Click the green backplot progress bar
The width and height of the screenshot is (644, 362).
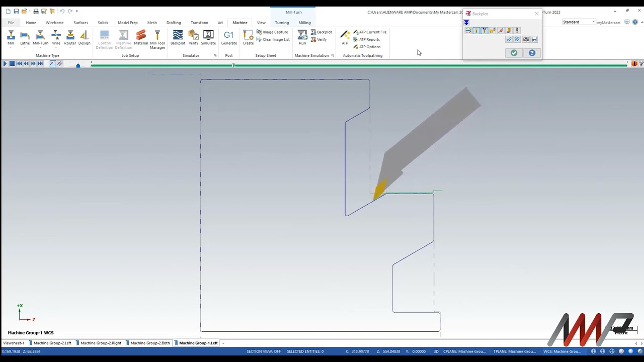click(x=359, y=64)
